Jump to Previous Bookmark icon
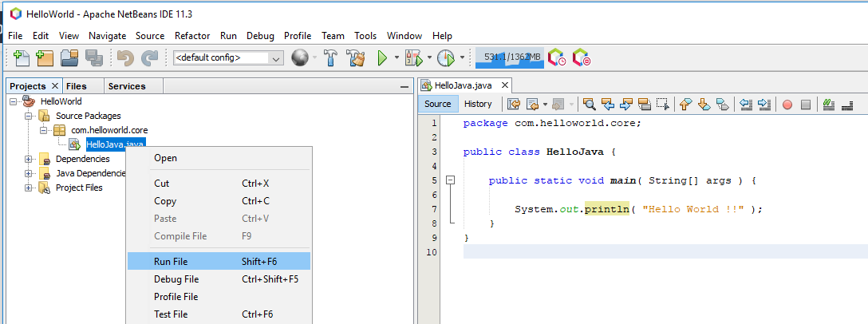868x324 pixels. pyautogui.click(x=685, y=104)
